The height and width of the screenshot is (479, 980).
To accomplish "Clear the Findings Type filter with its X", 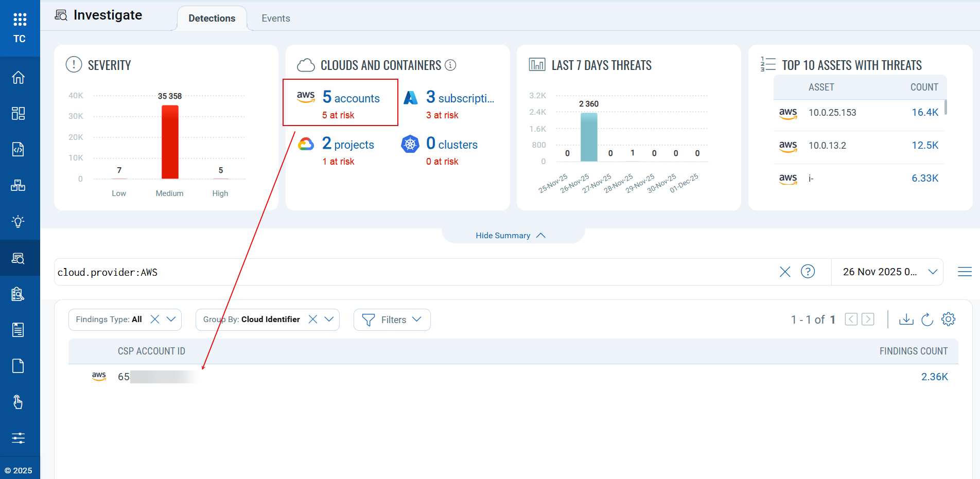I will click(154, 319).
